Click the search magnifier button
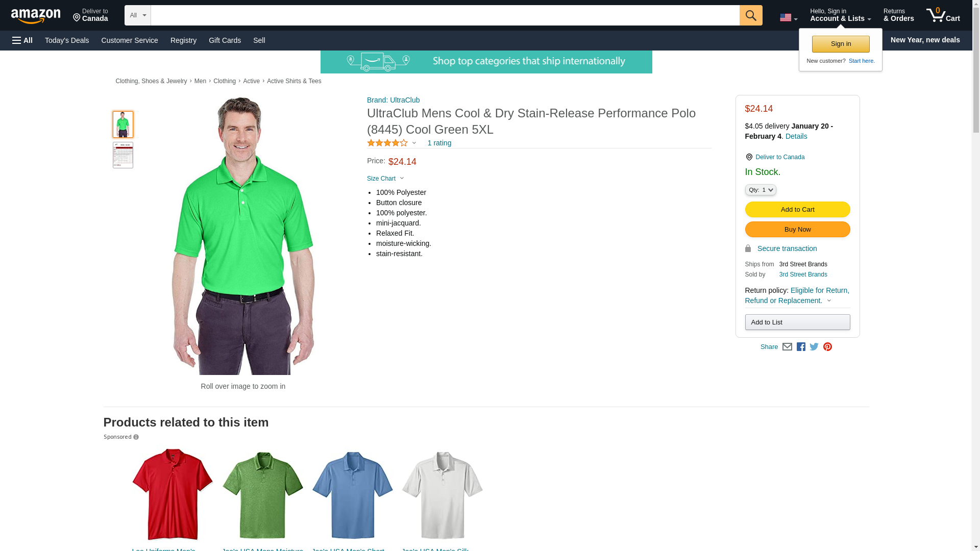The image size is (980, 551). [750, 15]
